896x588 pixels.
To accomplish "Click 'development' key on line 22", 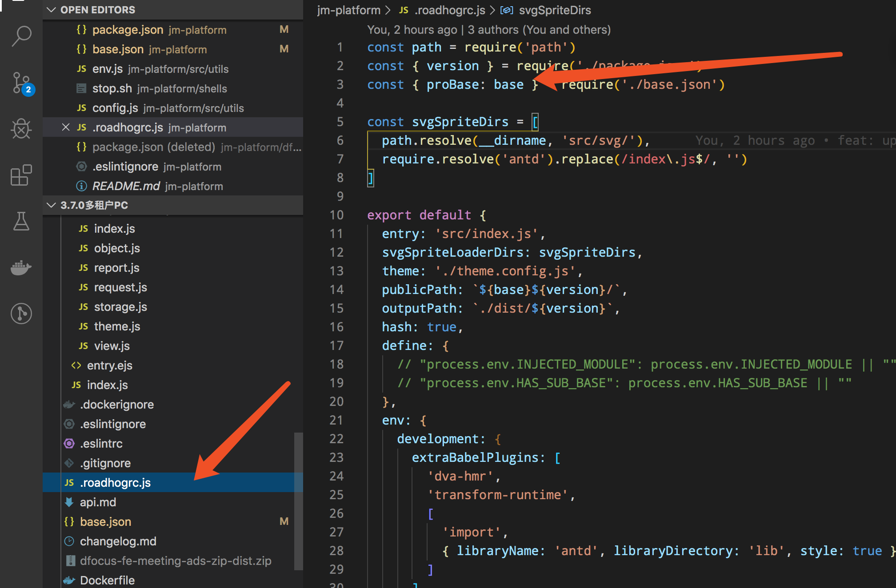I will [438, 439].
